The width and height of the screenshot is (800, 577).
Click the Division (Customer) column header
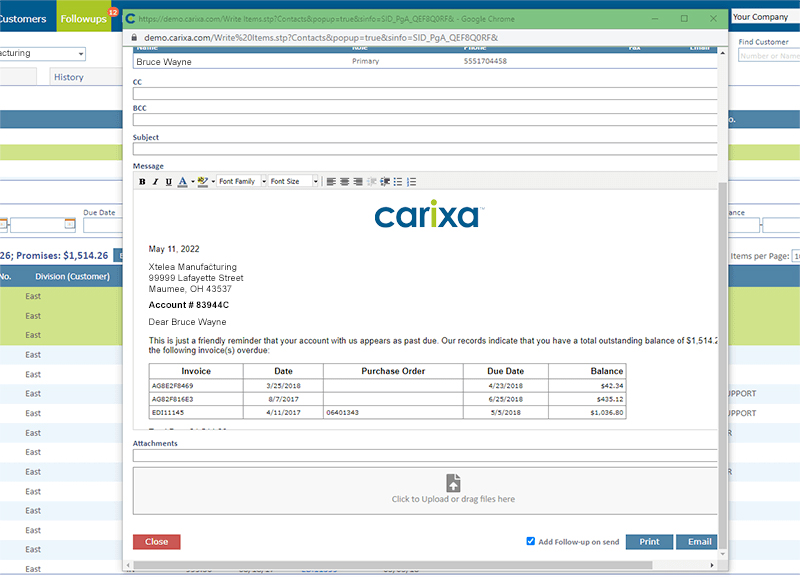(72, 277)
